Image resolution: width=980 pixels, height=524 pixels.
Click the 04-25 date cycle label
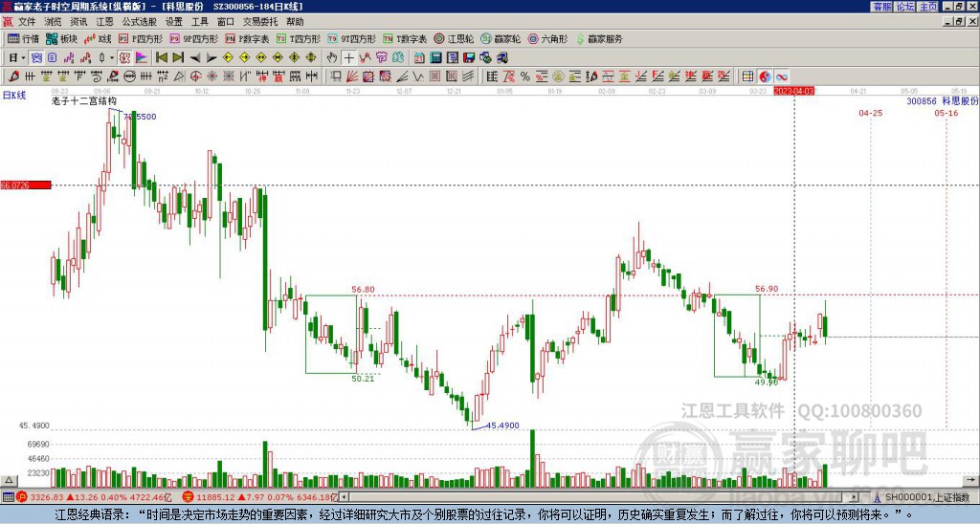[x=871, y=113]
